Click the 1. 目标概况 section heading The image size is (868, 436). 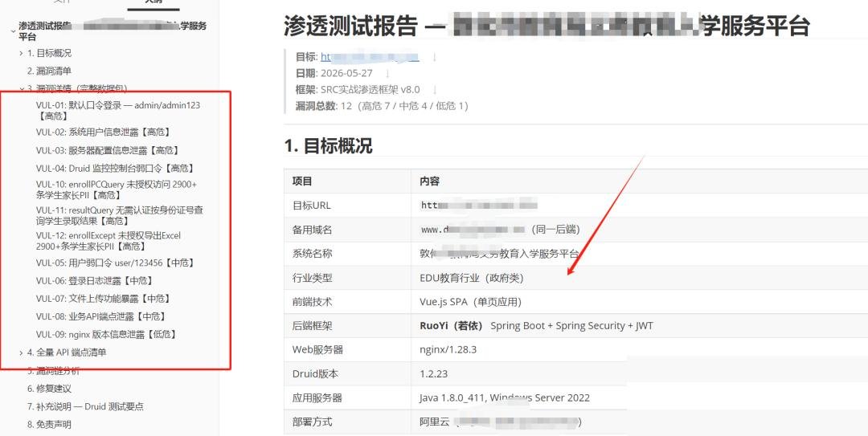[x=328, y=146]
